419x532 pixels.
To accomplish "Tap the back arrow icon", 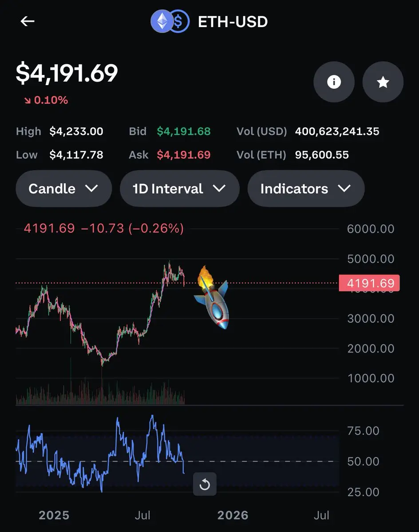I will (28, 21).
